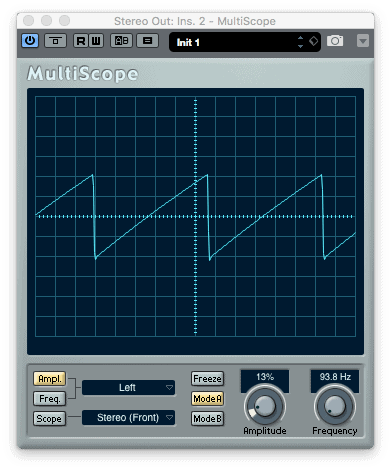Screen dimensions: 391x470
Task: Click the preset diamond icon
Action: click(314, 41)
